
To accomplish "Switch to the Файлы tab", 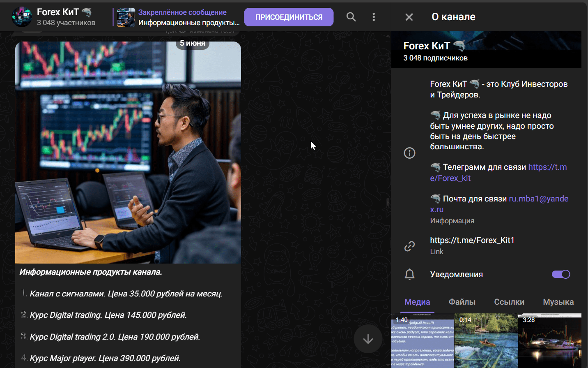I will tap(462, 302).
